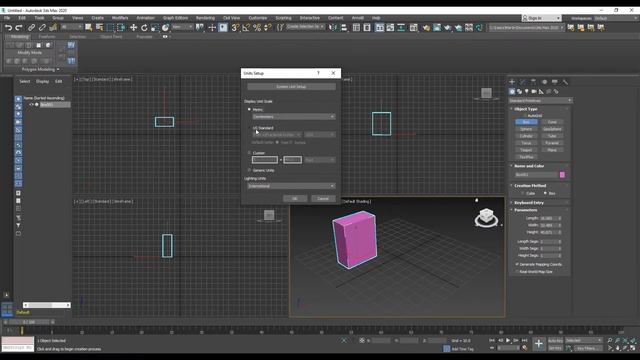This screenshot has width=640, height=360.
Task: Select the Custom radio button
Action: tap(249, 153)
